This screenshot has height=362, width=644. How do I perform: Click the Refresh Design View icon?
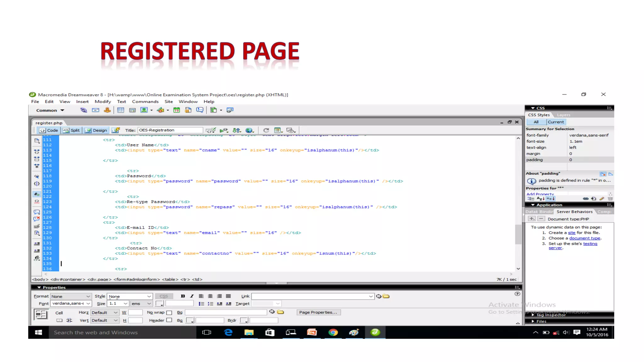tap(266, 130)
